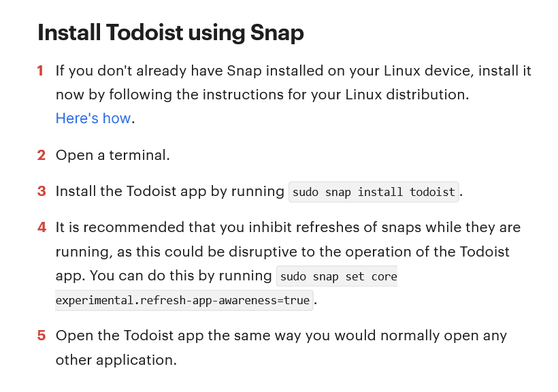558x392 pixels.
Task: Click the red step number 3
Action: click(42, 191)
